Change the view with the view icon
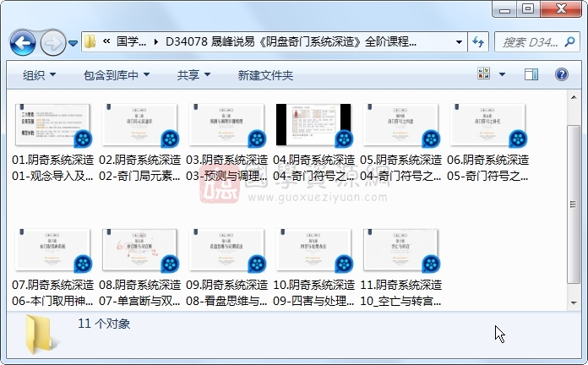Screen dimensions: 588x365 [x=484, y=74]
